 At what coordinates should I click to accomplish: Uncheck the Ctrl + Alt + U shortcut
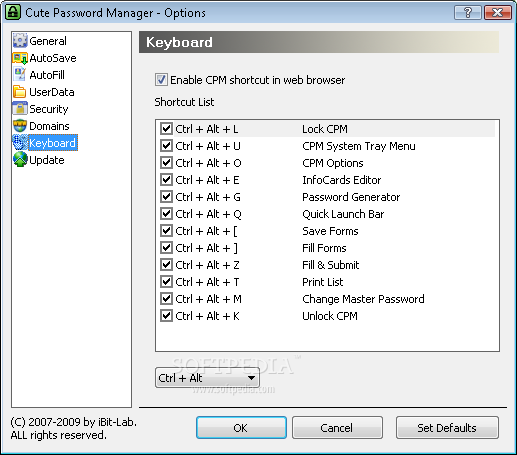[166, 146]
